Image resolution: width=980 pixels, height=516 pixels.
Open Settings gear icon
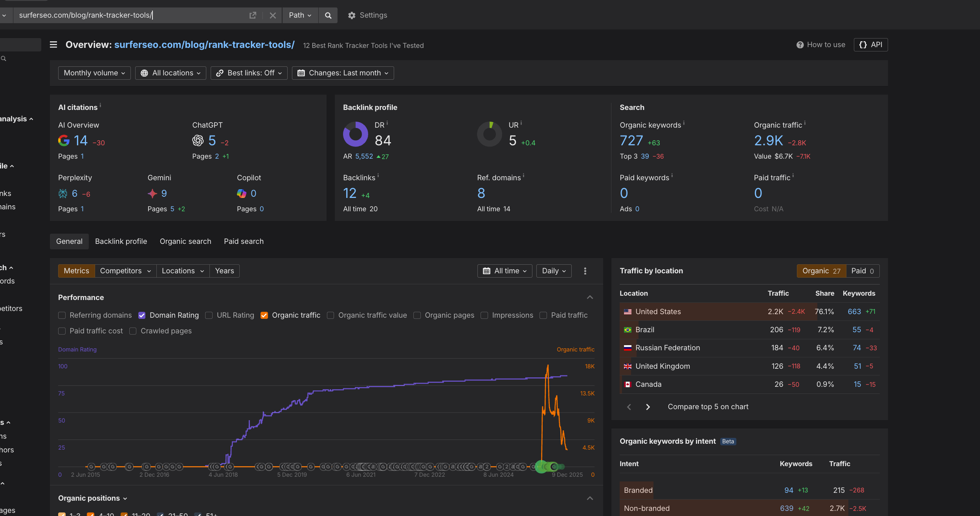352,15
